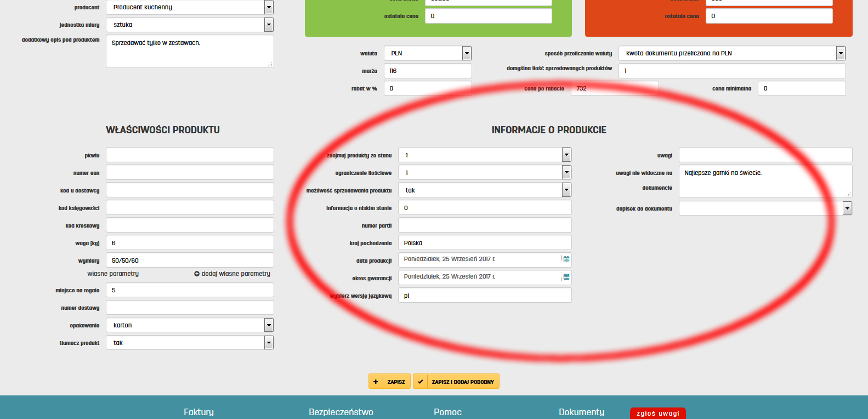The height and width of the screenshot is (419, 868).
Task: Click ostatnia cena field in green panel
Action: pyautogui.click(x=488, y=16)
